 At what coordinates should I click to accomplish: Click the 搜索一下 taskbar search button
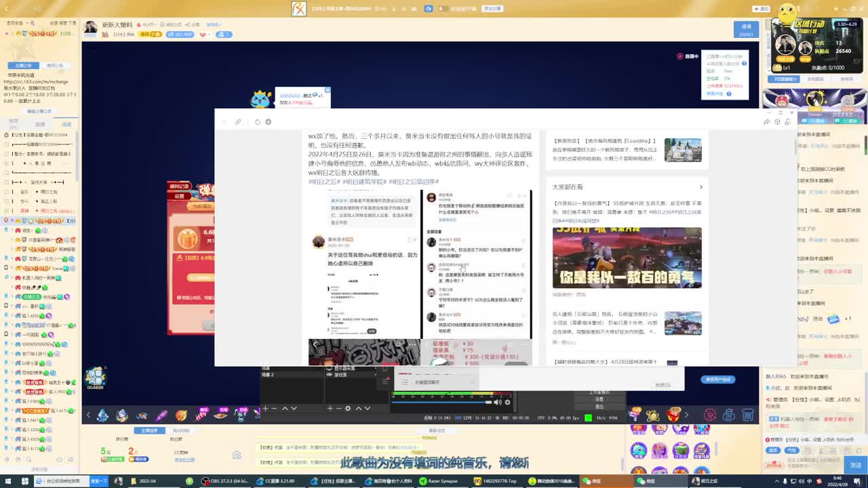(99, 481)
